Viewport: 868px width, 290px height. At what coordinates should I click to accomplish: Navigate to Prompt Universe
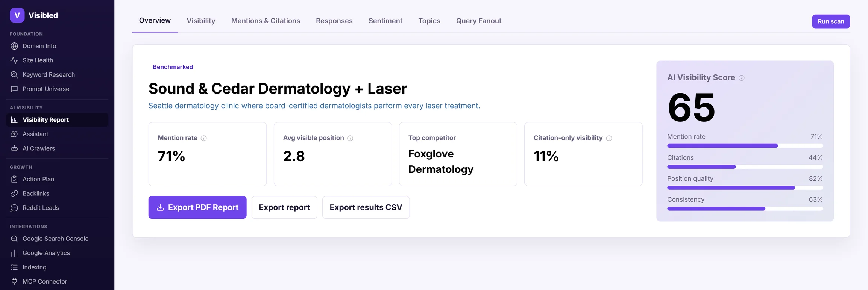57,89
